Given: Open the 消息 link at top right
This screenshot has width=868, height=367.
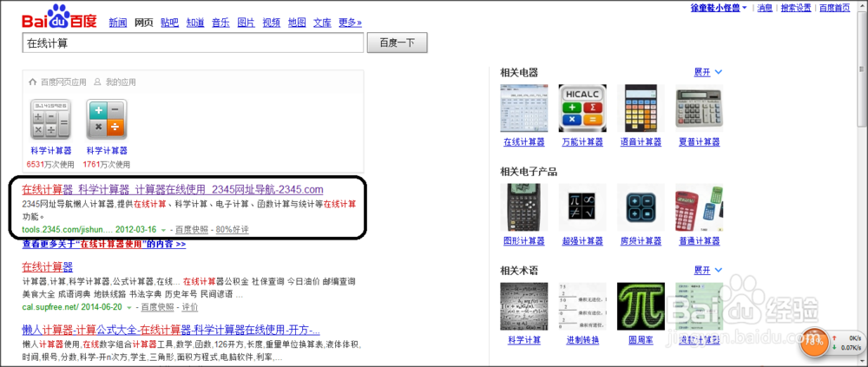Looking at the screenshot, I should tap(765, 8).
